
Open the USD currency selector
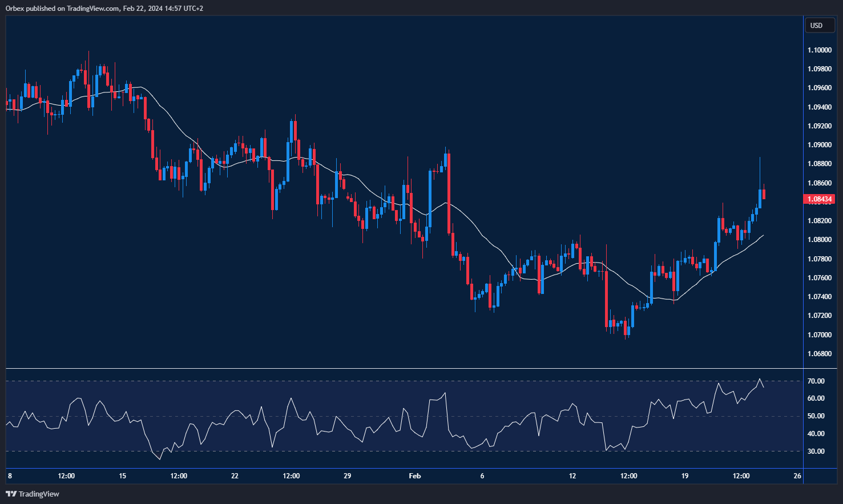point(817,25)
